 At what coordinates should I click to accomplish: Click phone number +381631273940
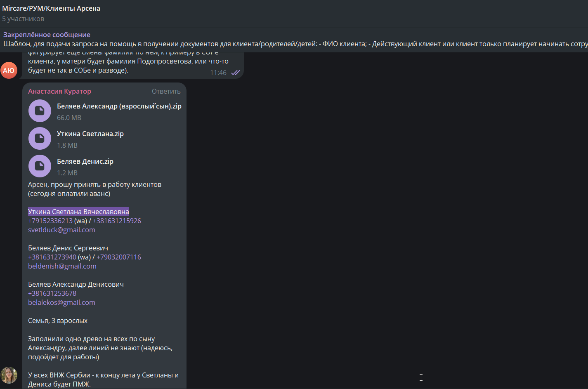(x=52, y=257)
